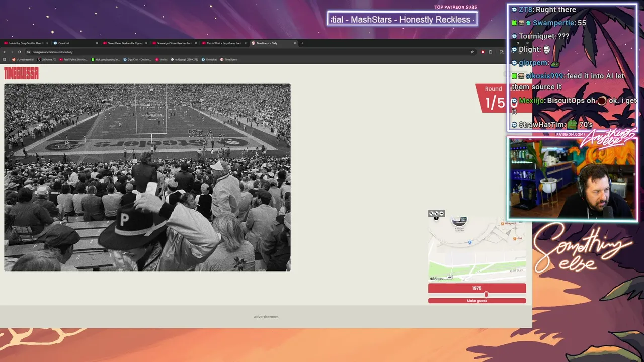The image size is (644, 362).
Task: Open the TimeGuessr bookmark
Action: 229,59
